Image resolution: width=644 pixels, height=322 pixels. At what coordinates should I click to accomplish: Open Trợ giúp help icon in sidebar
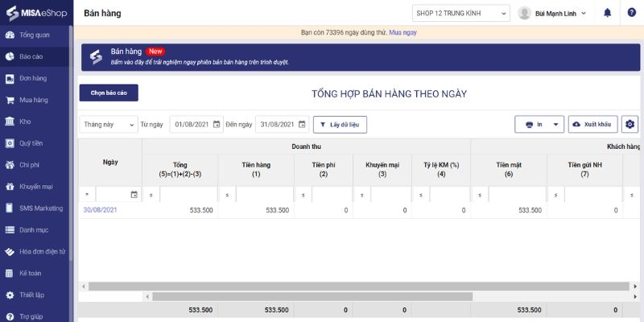[x=10, y=316]
